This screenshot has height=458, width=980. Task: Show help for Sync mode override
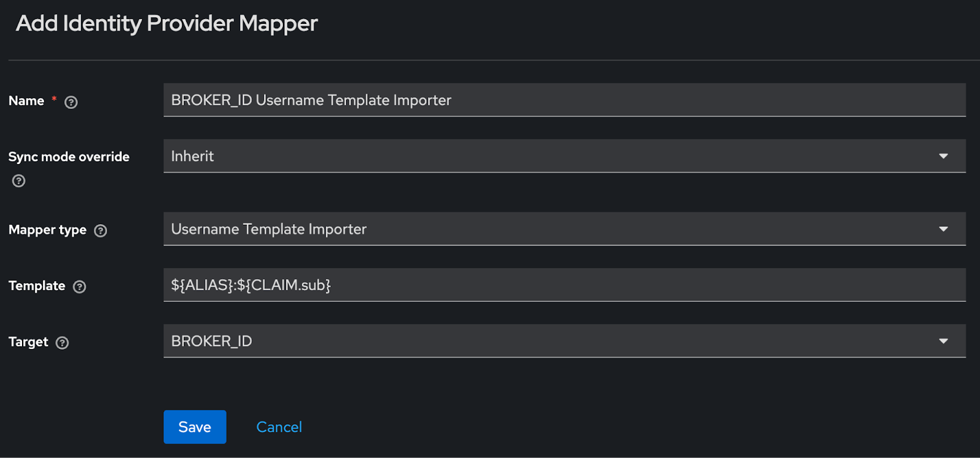point(19,181)
